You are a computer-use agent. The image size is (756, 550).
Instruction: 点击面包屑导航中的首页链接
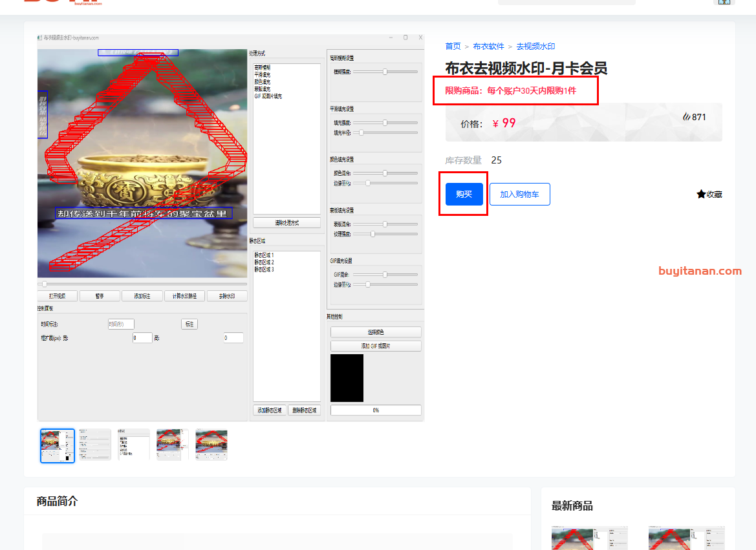coord(452,46)
